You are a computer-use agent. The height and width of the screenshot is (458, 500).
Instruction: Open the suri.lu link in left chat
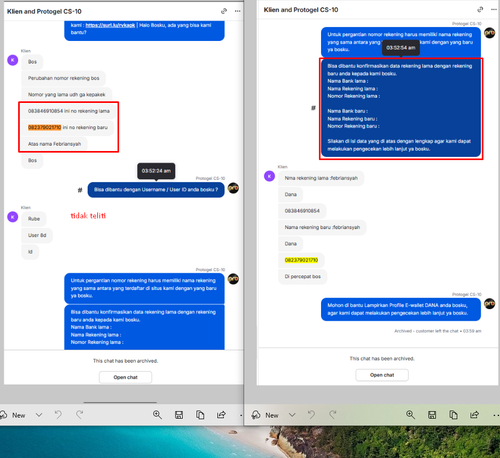pyautogui.click(x=110, y=25)
